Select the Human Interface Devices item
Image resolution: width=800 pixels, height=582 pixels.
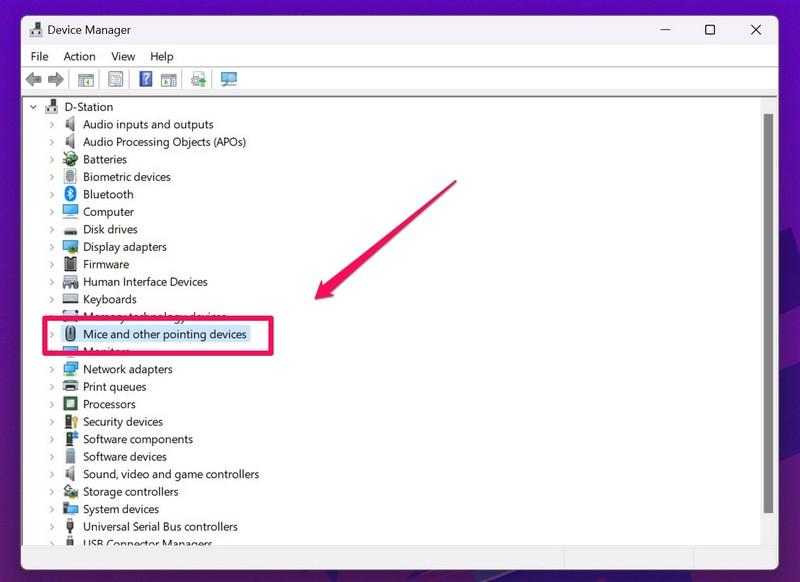145,282
